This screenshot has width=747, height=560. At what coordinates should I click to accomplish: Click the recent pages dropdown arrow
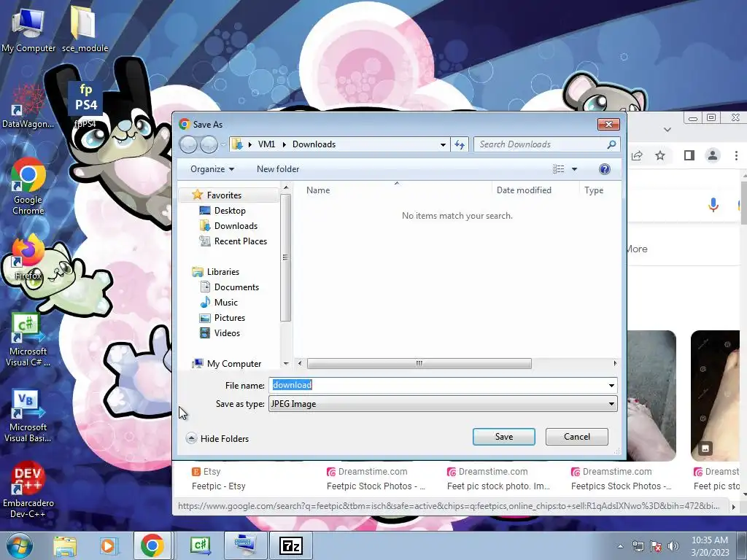pos(223,144)
